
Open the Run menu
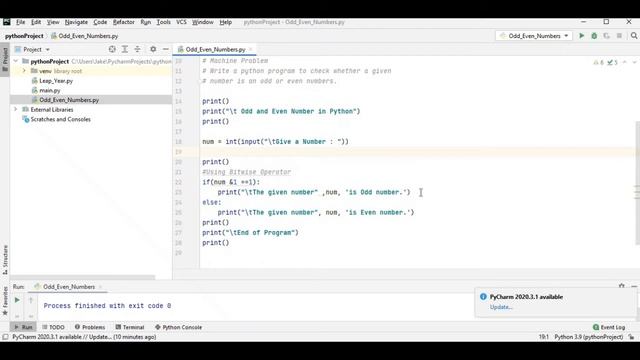point(146,22)
